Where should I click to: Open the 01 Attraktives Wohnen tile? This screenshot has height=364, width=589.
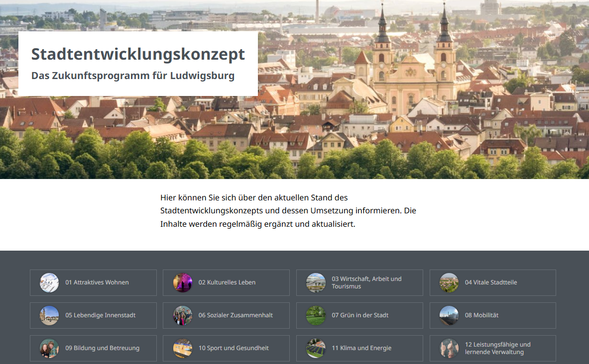point(93,282)
